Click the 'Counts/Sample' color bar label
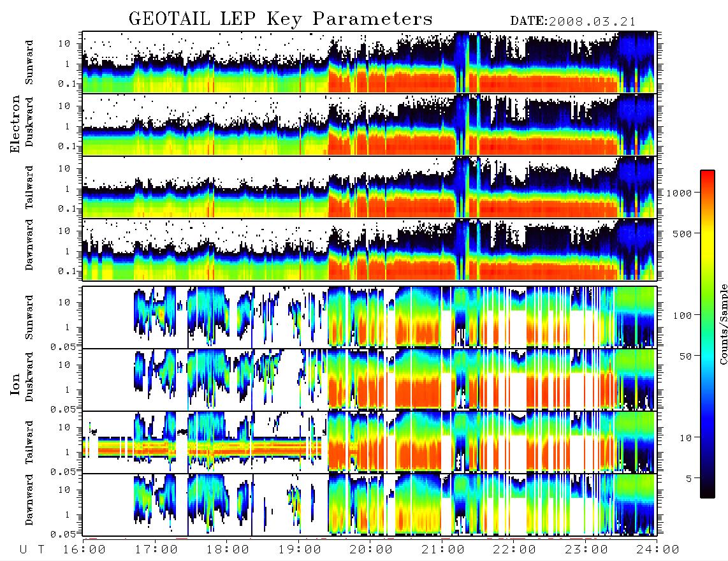The image size is (728, 561). (722, 324)
